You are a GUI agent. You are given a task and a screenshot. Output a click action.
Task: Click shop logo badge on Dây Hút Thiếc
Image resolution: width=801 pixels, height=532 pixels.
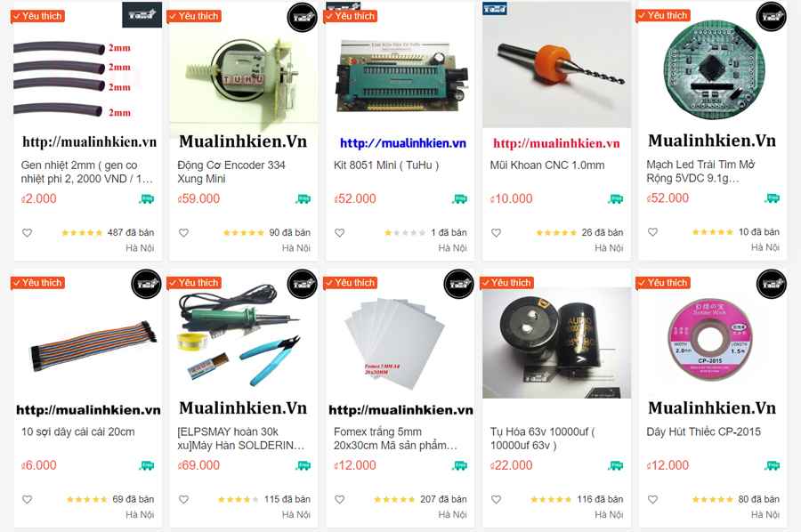tap(771, 284)
